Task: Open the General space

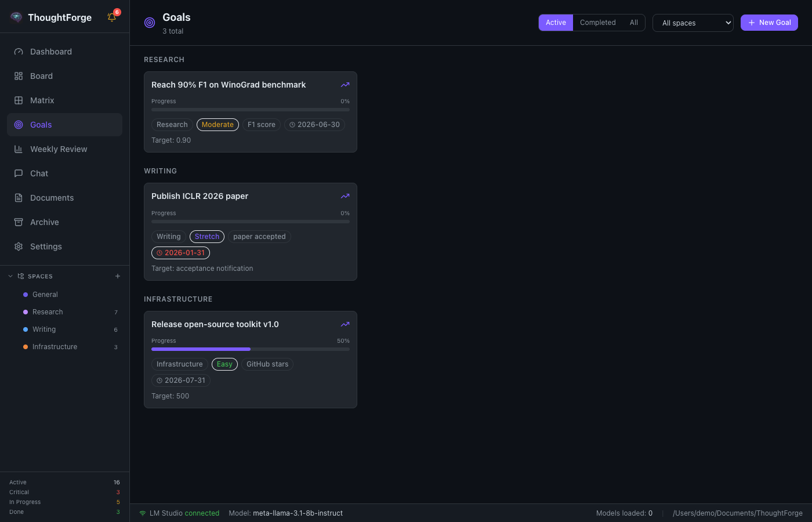Action: click(x=64, y=295)
